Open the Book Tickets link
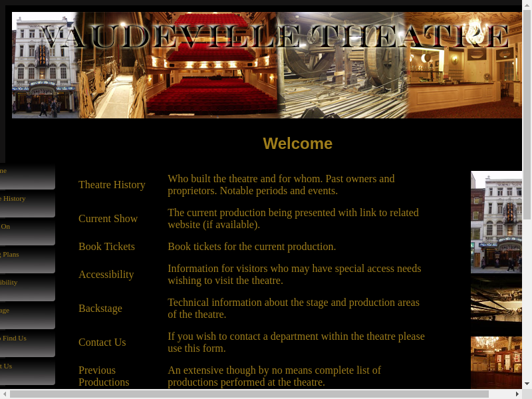 [106, 247]
